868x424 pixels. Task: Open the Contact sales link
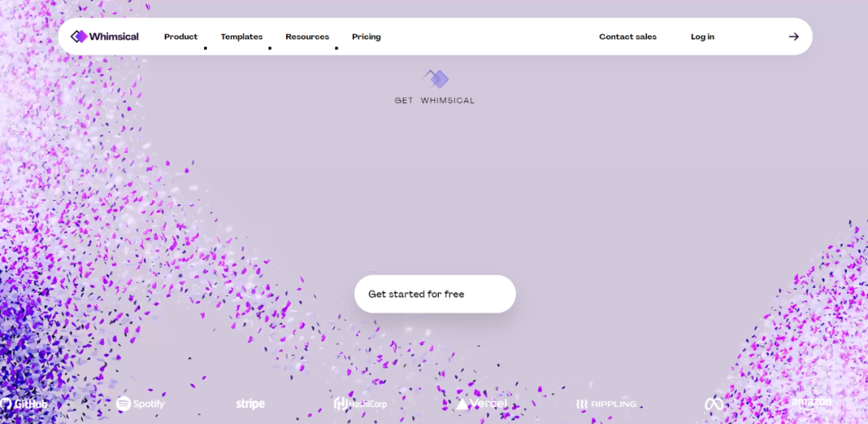628,36
